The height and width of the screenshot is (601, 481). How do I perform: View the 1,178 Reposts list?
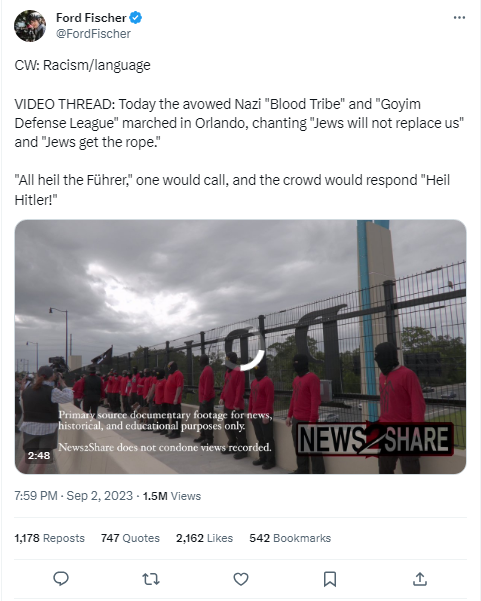pos(49,538)
